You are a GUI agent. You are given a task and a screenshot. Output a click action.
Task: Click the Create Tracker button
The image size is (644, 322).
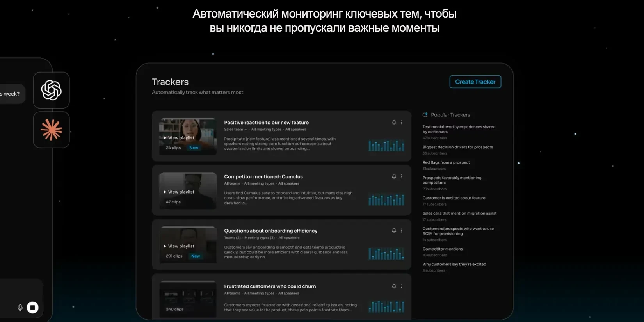tap(475, 82)
